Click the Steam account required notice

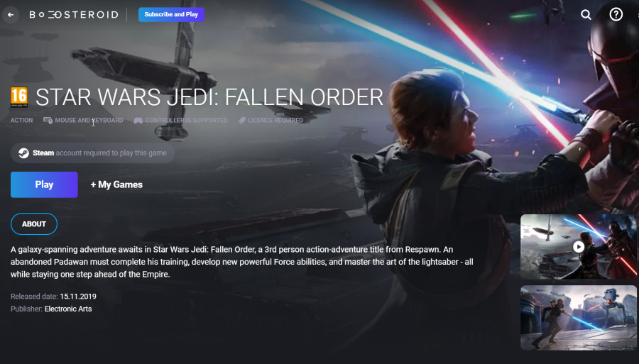(x=92, y=153)
